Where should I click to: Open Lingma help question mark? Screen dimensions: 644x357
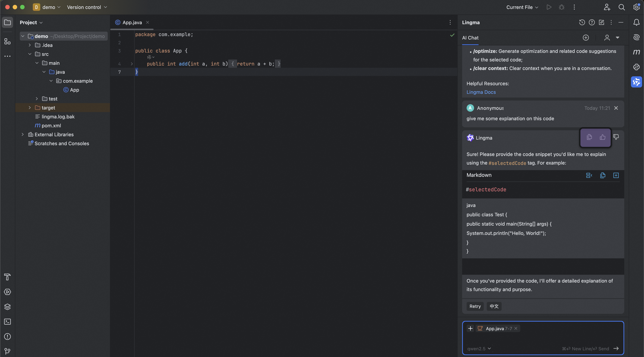[592, 23]
